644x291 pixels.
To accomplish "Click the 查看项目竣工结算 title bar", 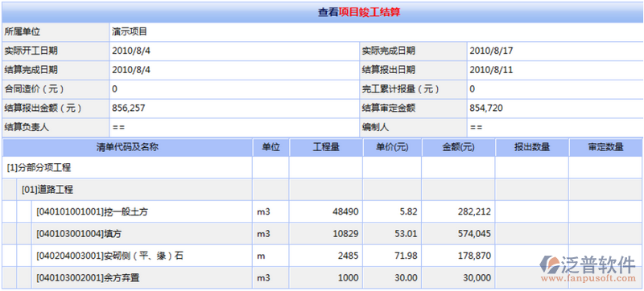I will 322,12.
